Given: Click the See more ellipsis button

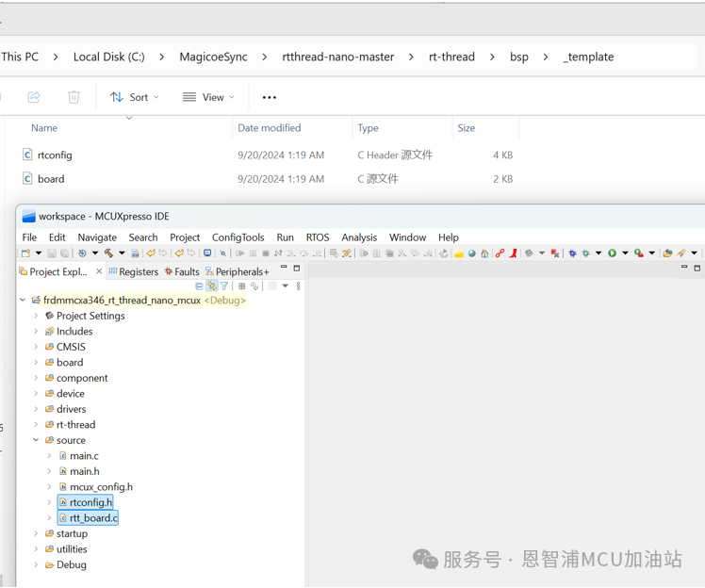Looking at the screenshot, I should 270,97.
